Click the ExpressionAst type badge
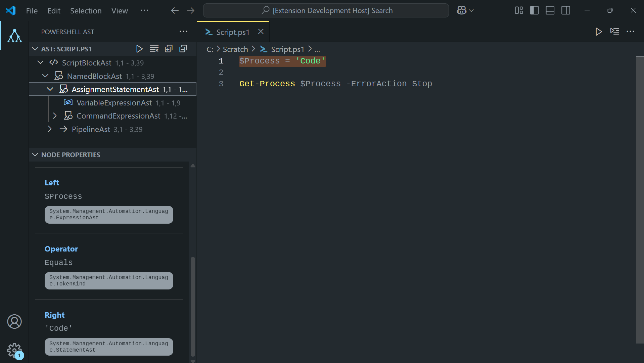This screenshot has width=644, height=363. [x=109, y=215]
